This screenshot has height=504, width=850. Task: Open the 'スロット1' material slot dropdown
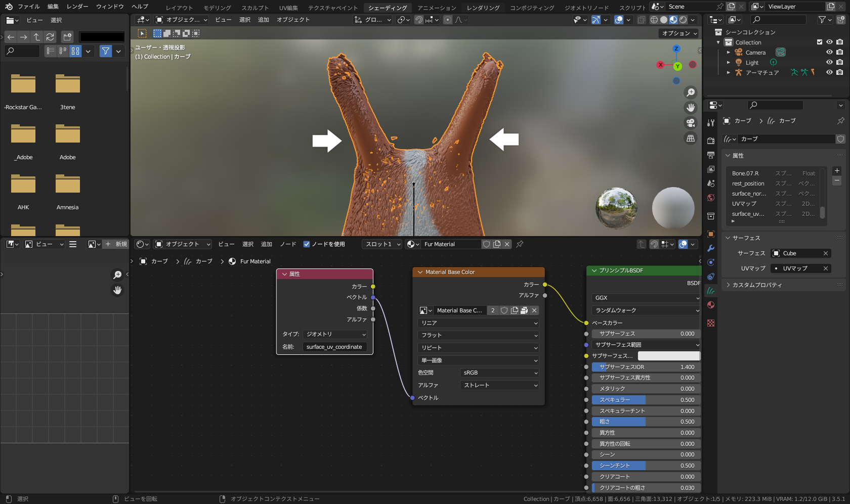(x=382, y=244)
